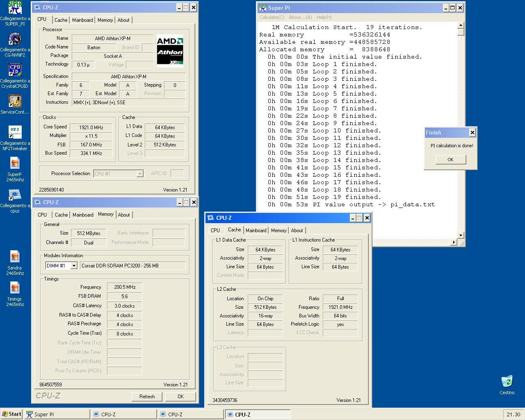This screenshot has height=420, width=525.
Task: Click the Core Speed 1921.0 MHz field
Action: coord(91,128)
